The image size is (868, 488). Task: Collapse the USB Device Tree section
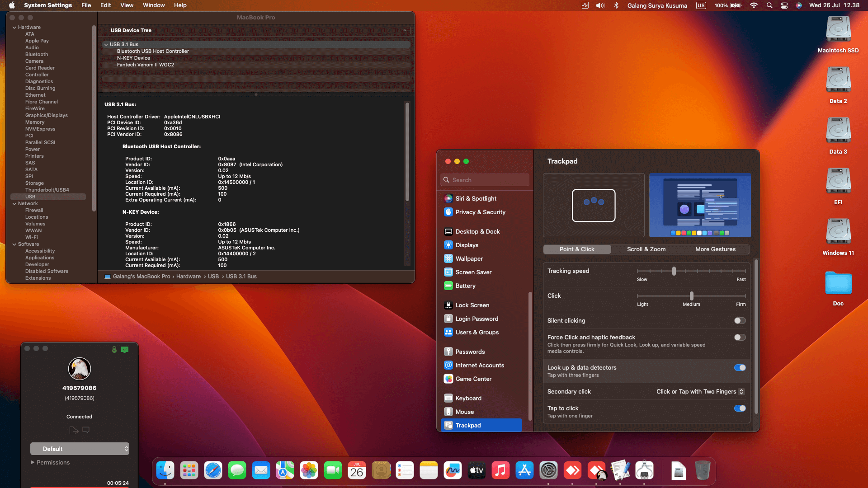pyautogui.click(x=405, y=30)
